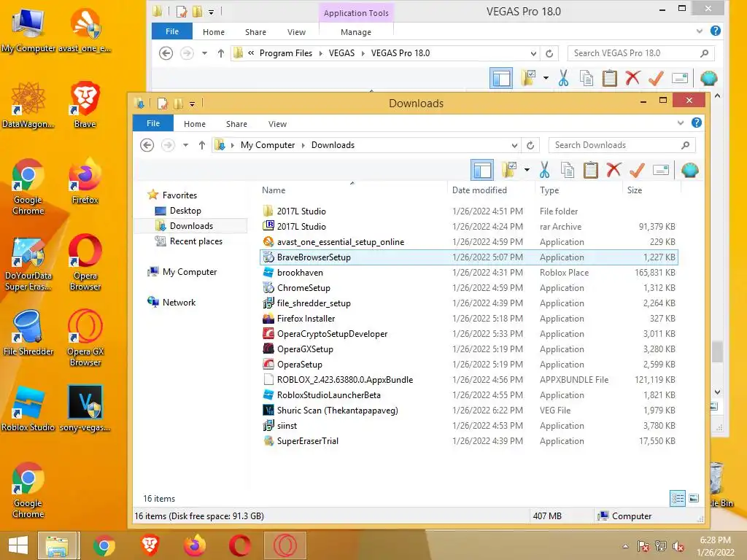Open DataWagon desktop shortcut
This screenshot has height=560, width=747.
[28, 105]
